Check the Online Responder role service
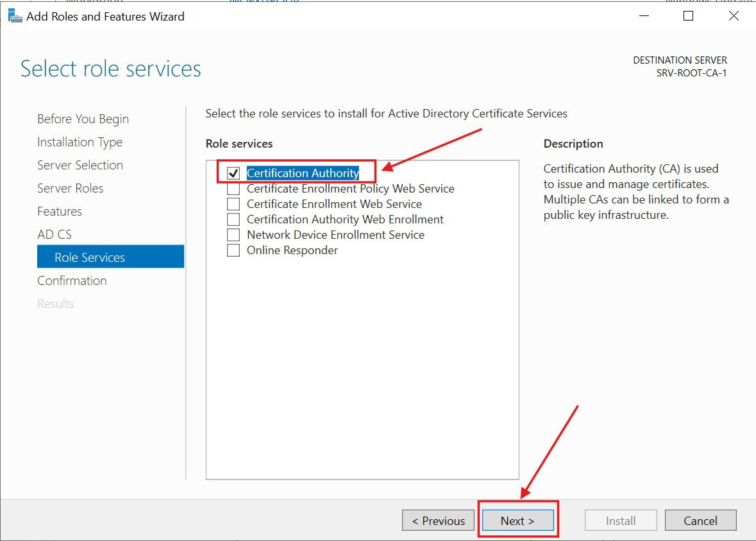Viewport: 756px width, 541px height. tap(233, 250)
